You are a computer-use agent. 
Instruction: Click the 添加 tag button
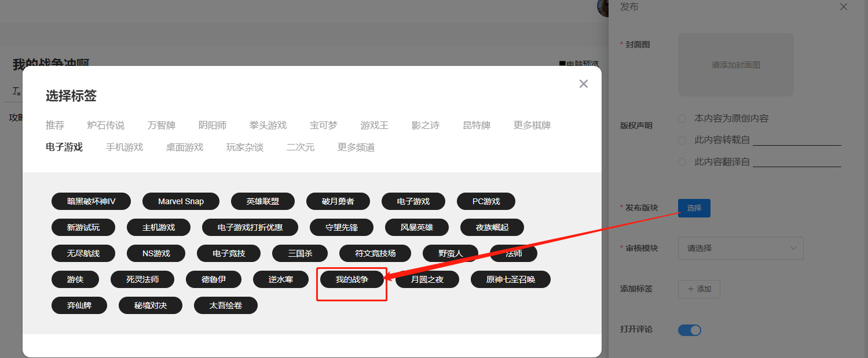pyautogui.click(x=699, y=289)
